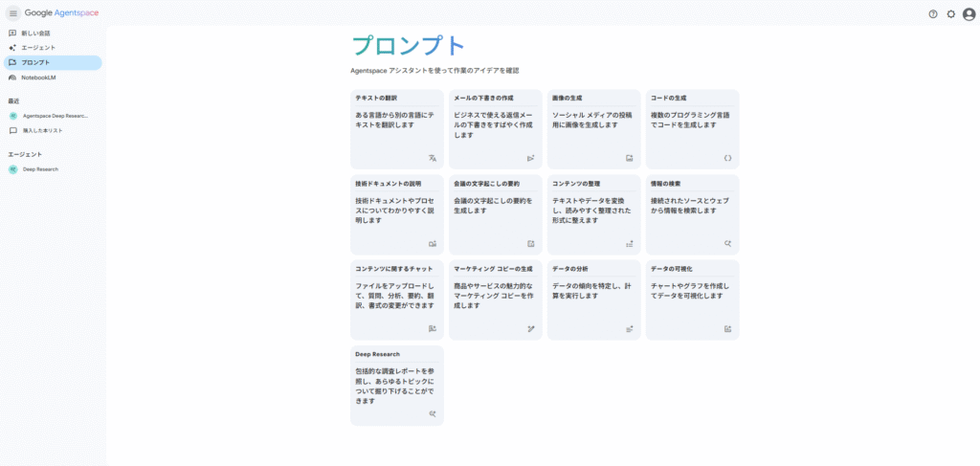The width and height of the screenshot is (980, 466).
Task: Click the image icon on 画像の生成 card
Action: tap(630, 159)
